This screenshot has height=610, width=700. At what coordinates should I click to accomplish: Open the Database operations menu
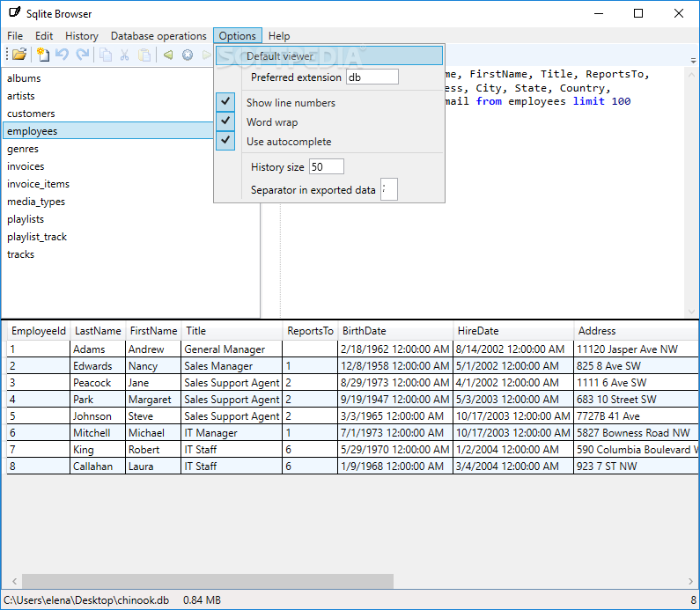point(158,36)
